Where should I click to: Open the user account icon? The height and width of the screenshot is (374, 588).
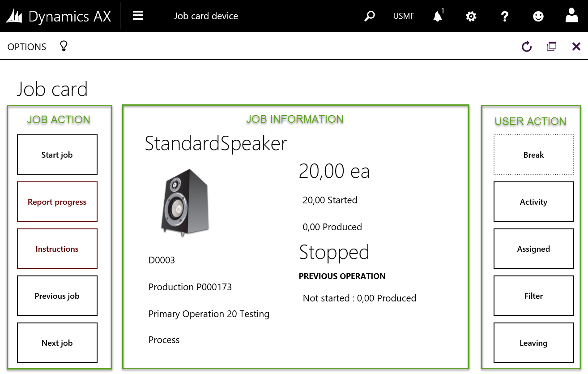coord(571,16)
